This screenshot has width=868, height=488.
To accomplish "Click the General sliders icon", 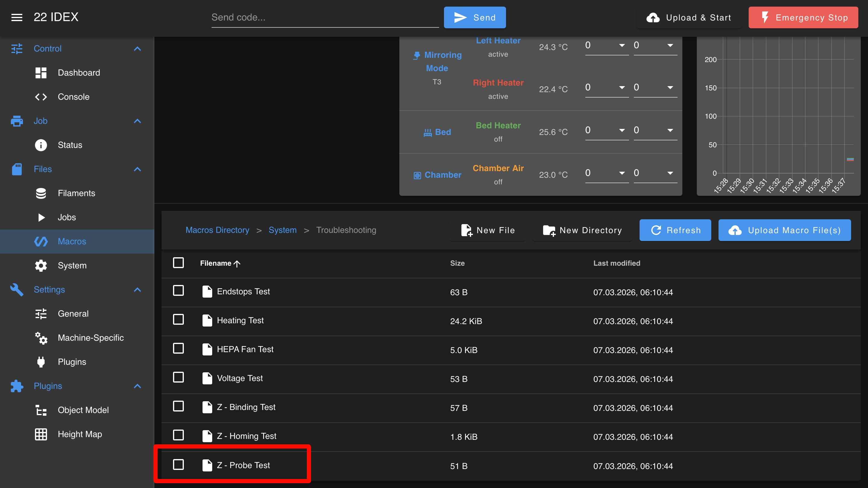I will (41, 314).
